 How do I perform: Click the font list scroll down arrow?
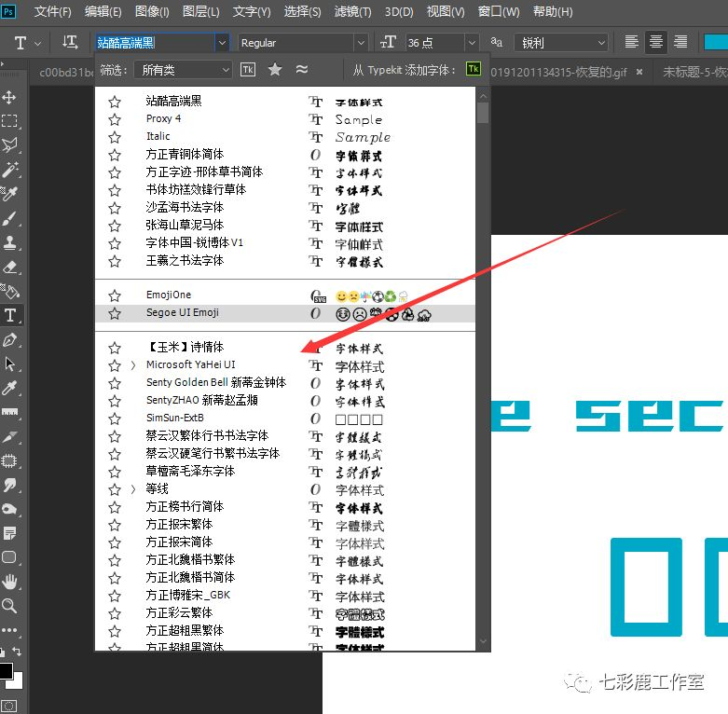coord(483,641)
